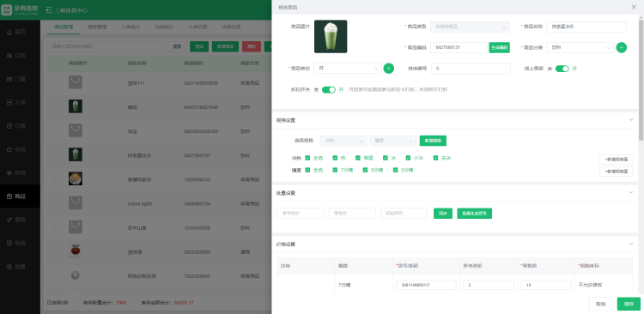The height and width of the screenshot is (314, 644).
Task: Open the 商品分类 dropdown showing 饮料
Action: coord(580,47)
